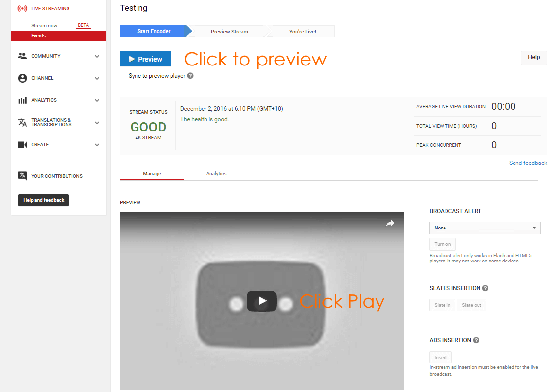The image size is (548, 392).
Task: Expand the Create section chevron
Action: click(97, 145)
